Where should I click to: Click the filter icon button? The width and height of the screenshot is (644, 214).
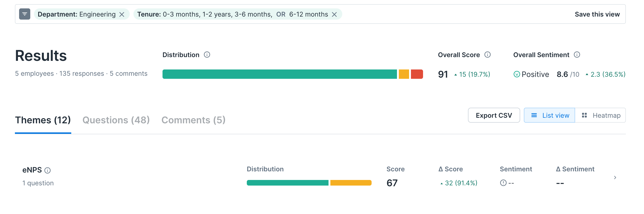(24, 14)
